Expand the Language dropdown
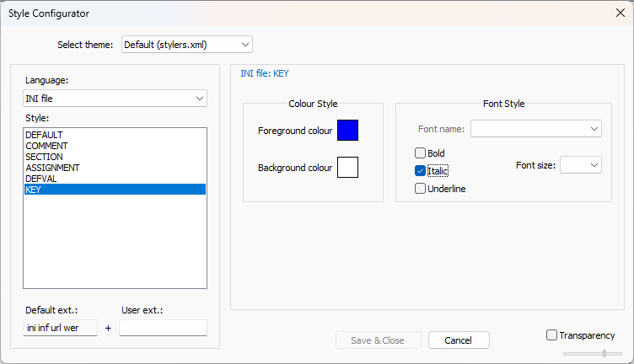 (115, 99)
